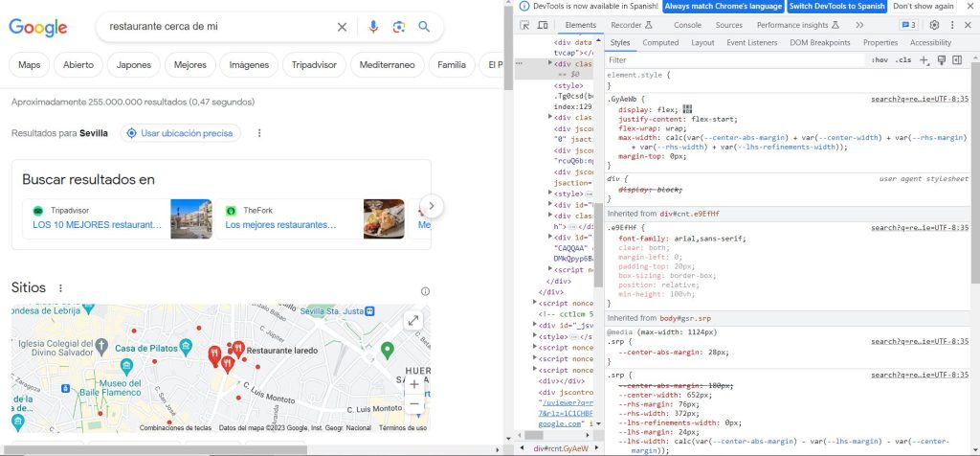Image resolution: width=980 pixels, height=456 pixels.
Task: Switch to the Console tab
Action: click(687, 25)
